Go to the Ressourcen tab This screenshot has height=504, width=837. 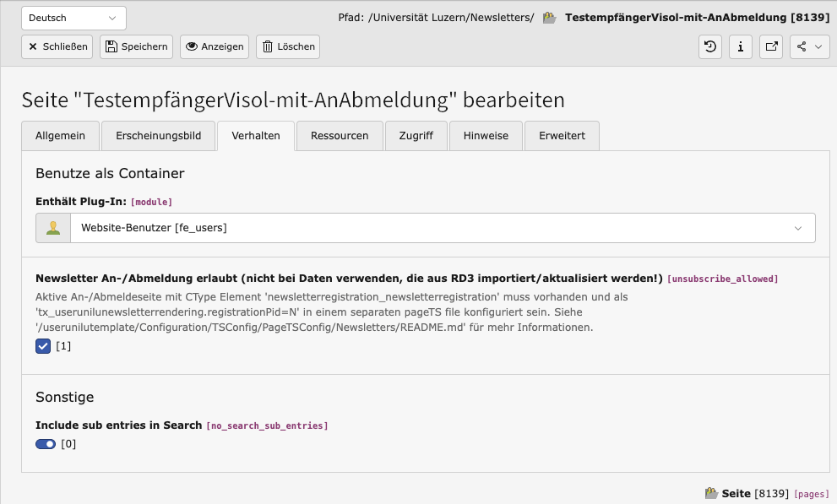click(340, 136)
